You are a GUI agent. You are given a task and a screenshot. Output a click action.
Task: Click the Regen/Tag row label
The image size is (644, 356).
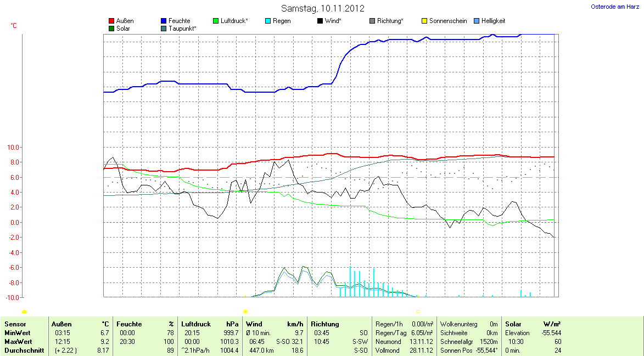tap(391, 333)
